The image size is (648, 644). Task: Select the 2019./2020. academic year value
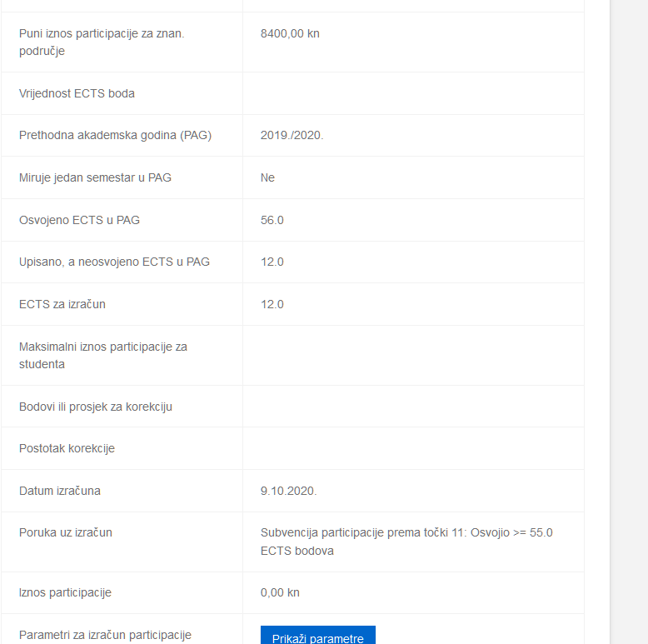pos(292,135)
